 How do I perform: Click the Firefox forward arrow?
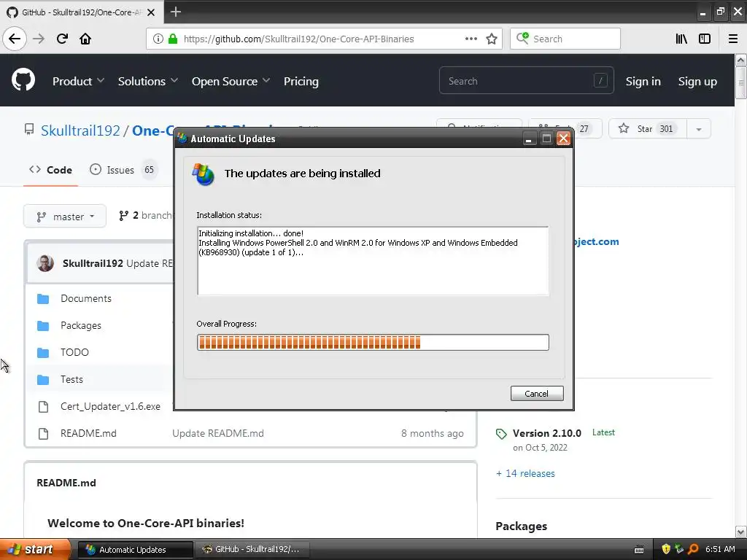point(39,39)
